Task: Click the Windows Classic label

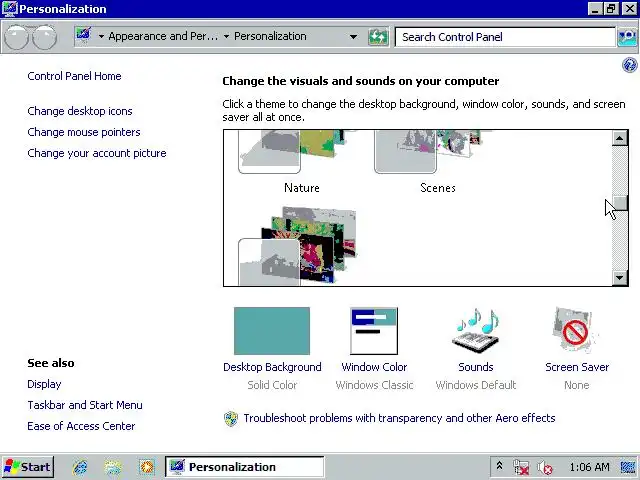Action: (374, 385)
